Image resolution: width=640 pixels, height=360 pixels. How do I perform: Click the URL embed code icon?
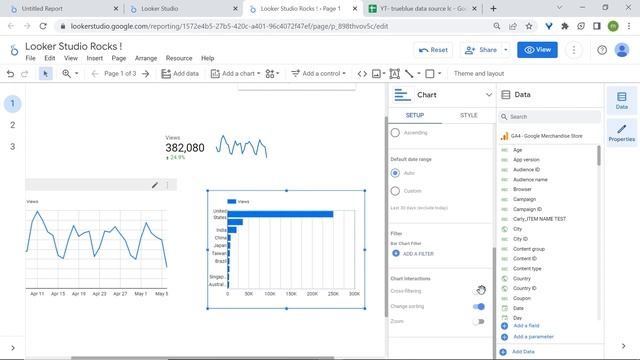362,74
